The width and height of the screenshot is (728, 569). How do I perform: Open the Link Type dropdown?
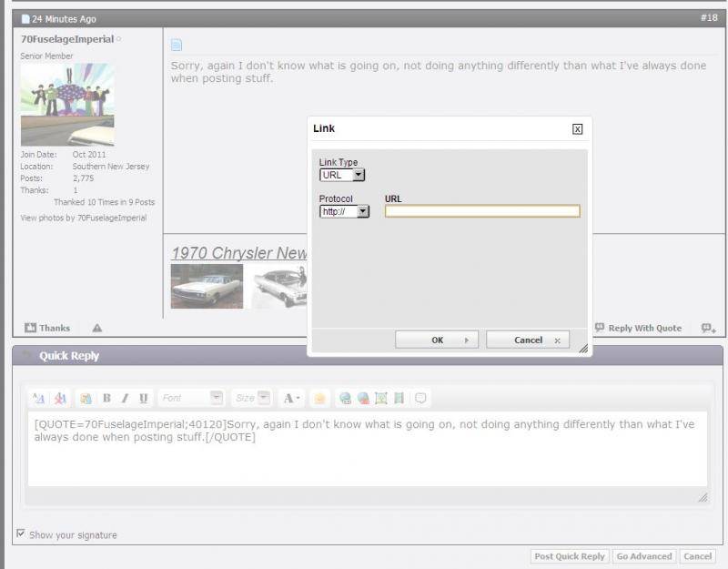(359, 176)
